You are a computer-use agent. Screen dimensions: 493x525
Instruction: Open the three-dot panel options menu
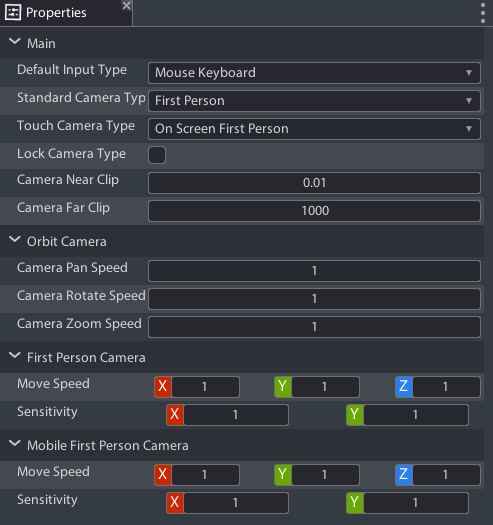point(483,13)
